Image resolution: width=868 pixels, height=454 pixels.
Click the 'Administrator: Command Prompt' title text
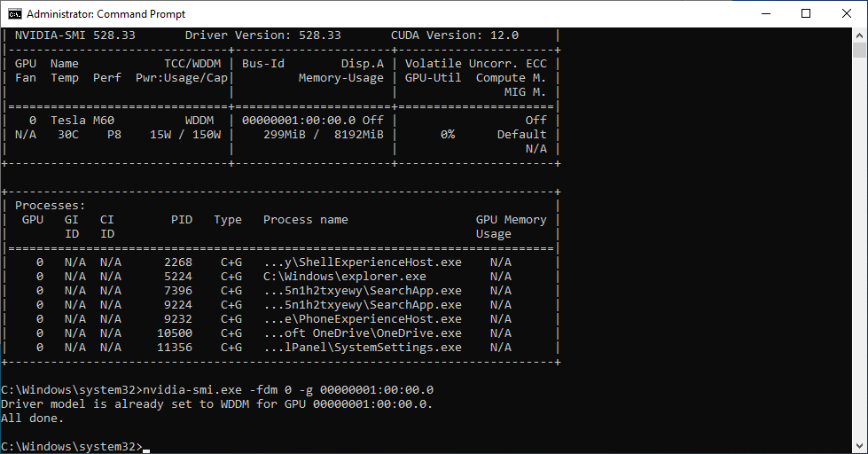(x=106, y=14)
